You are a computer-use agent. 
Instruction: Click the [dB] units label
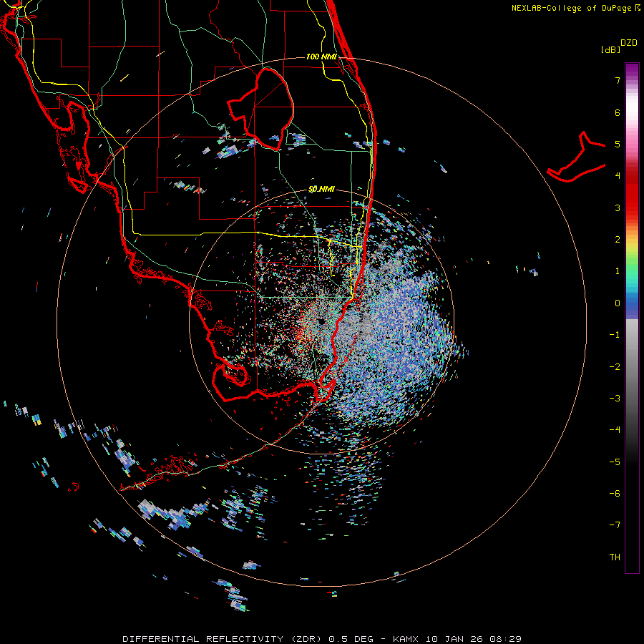pos(611,49)
